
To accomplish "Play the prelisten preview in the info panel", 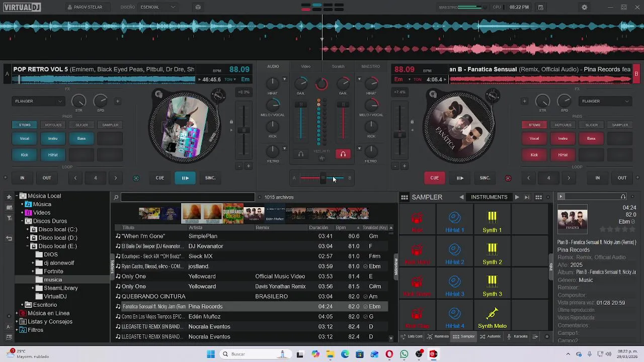I will click(561, 197).
